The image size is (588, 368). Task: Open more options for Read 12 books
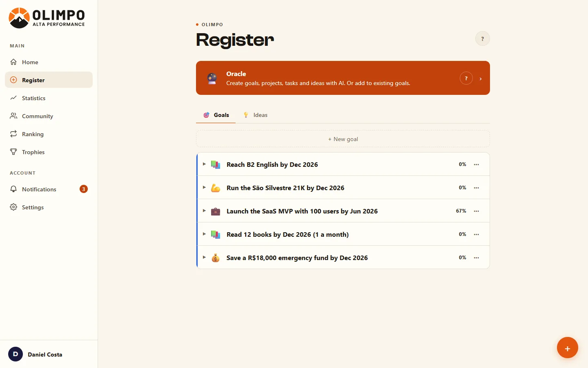477,234
